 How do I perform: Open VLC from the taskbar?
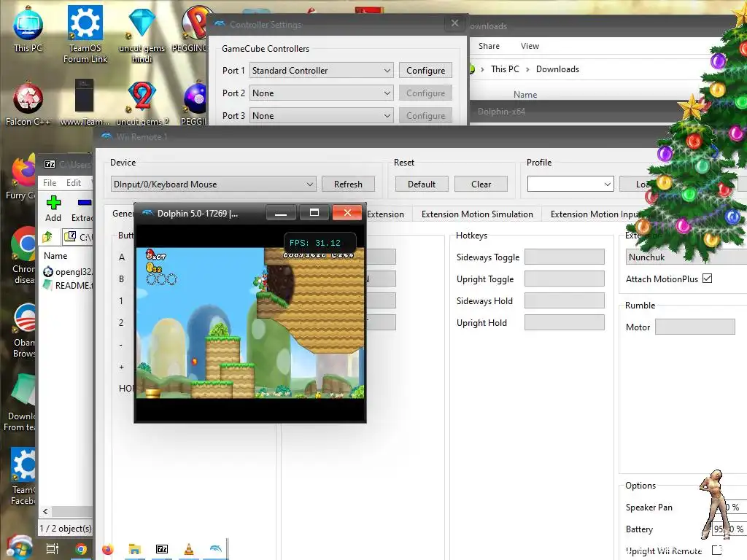[189, 549]
